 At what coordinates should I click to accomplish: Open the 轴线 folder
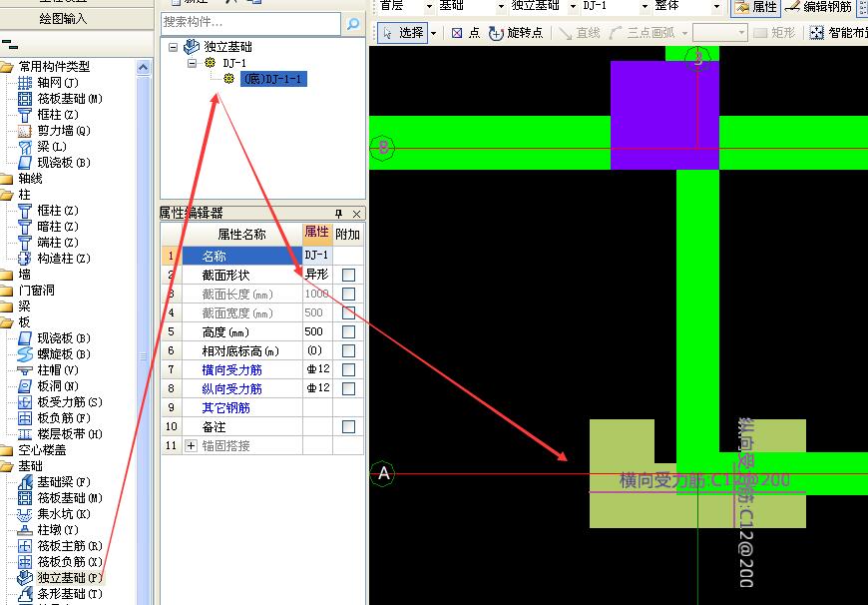[31, 179]
